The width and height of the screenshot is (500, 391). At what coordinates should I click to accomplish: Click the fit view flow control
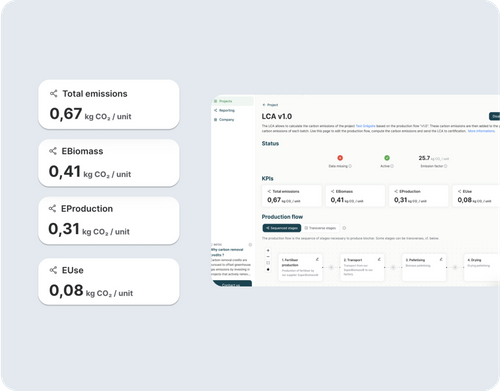[x=268, y=263]
